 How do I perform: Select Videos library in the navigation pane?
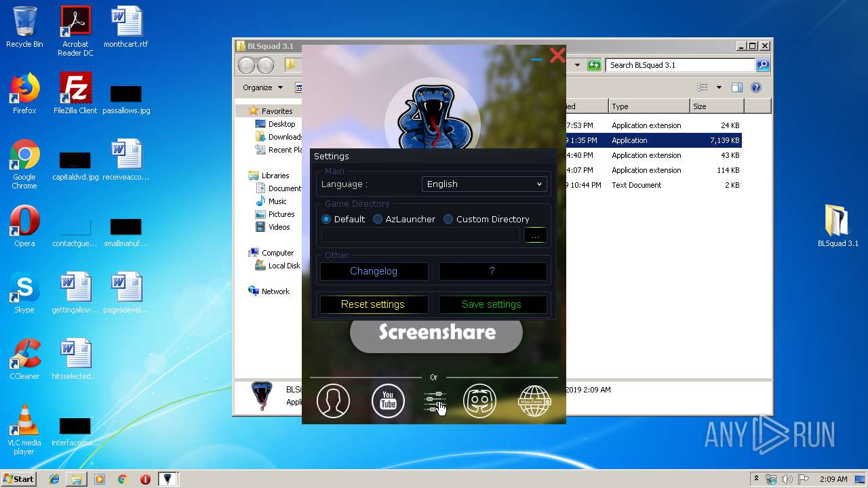click(x=273, y=227)
